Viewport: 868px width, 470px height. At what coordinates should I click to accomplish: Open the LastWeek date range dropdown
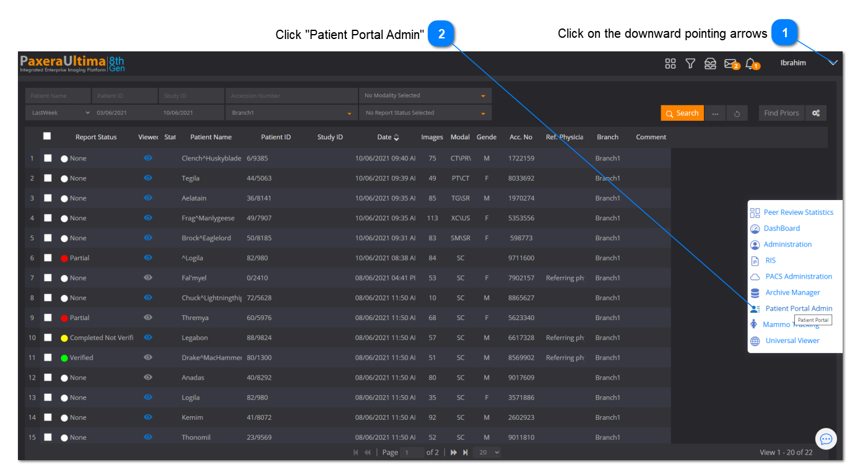pyautogui.click(x=59, y=113)
